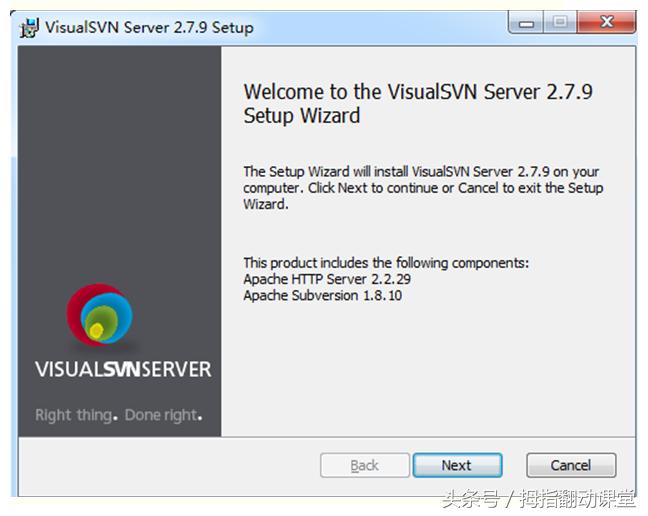648x516 pixels.
Task: Minimize the setup window
Action: pos(526,23)
